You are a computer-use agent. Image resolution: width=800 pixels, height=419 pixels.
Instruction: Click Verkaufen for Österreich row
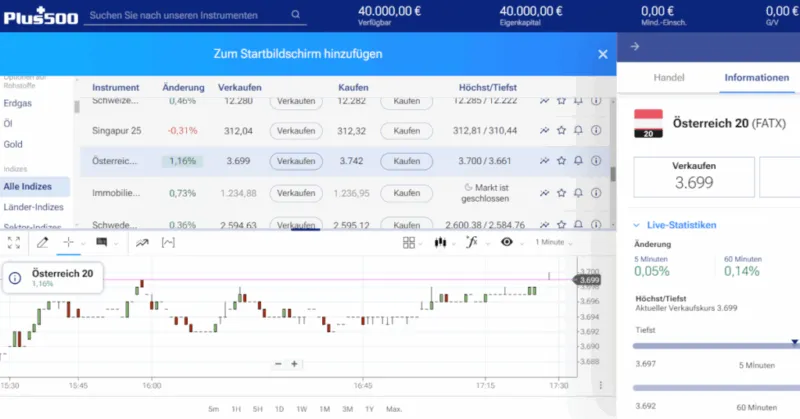296,161
